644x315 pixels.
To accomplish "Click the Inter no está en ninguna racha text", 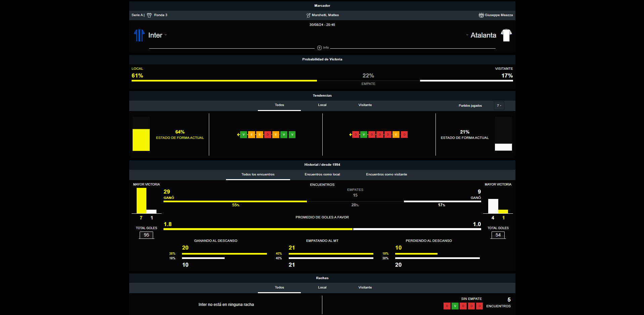I will [226, 305].
